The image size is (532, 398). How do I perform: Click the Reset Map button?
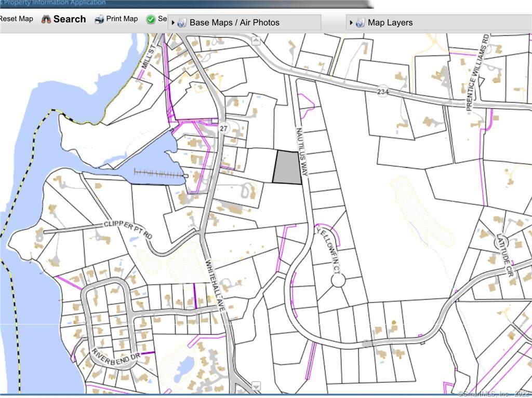pos(16,19)
